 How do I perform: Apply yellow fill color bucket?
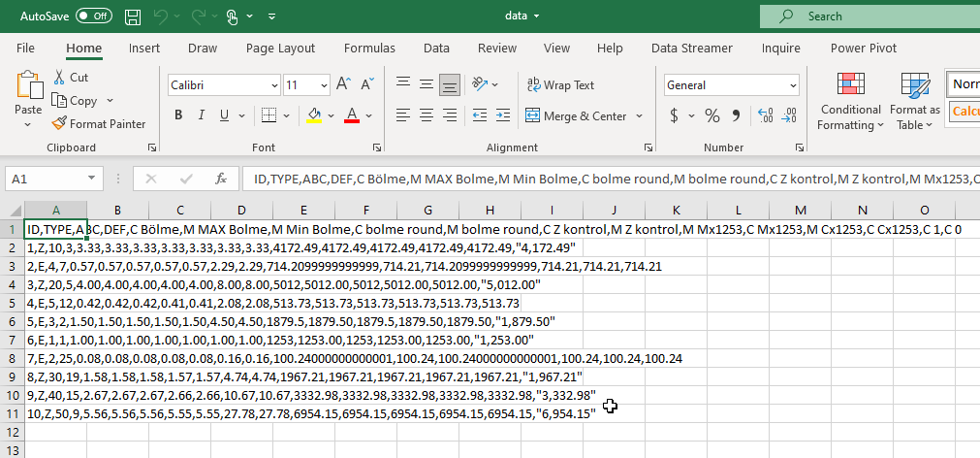click(x=314, y=115)
